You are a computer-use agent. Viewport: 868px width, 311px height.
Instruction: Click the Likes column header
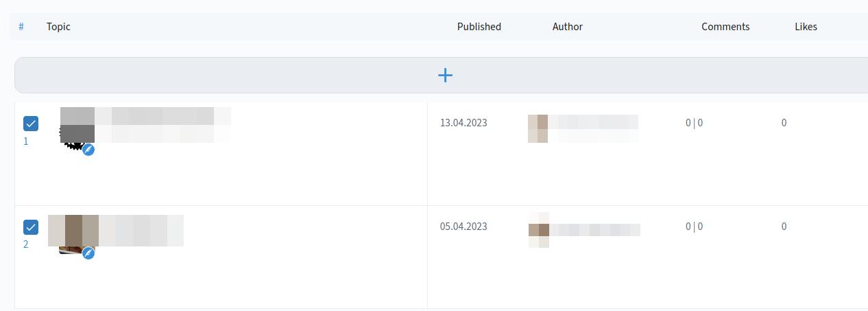point(805,27)
